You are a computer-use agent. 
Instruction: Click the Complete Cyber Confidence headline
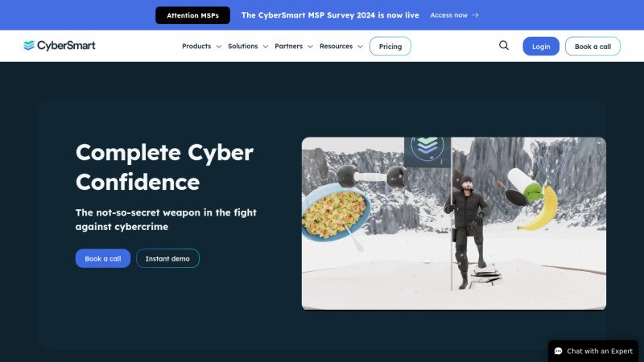point(164,167)
